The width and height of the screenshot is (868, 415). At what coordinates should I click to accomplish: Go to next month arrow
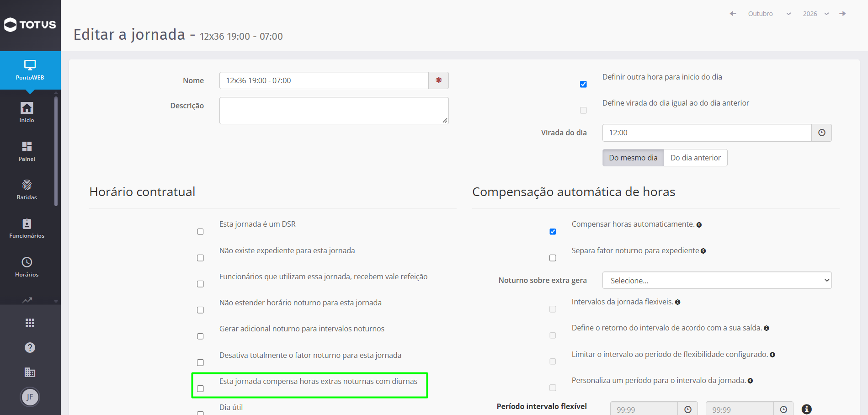coord(842,14)
